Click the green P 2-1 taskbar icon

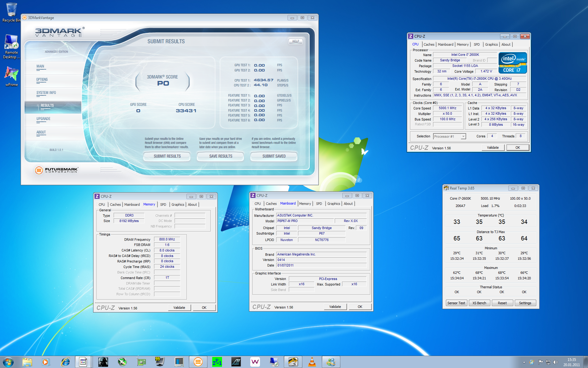pyautogui.click(x=217, y=362)
